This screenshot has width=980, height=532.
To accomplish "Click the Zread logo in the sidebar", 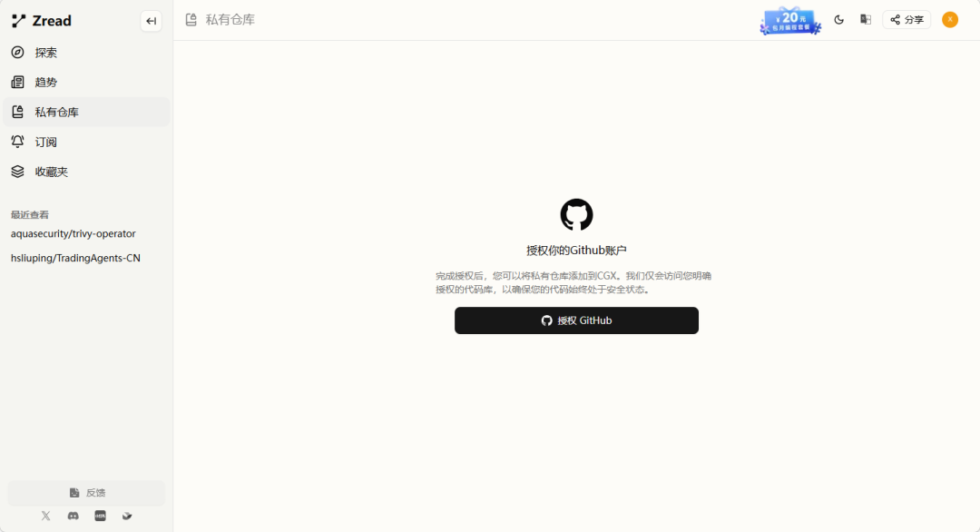I will point(41,21).
